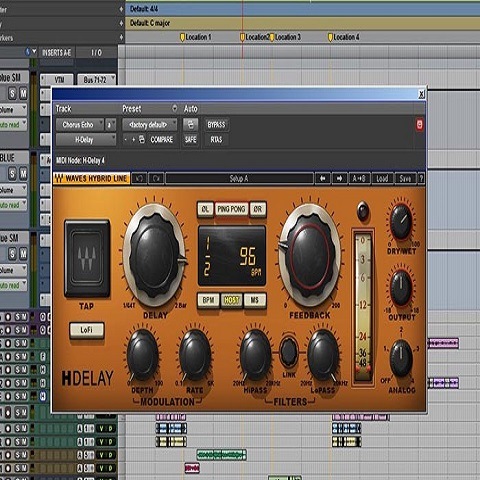The width and height of the screenshot is (480, 480).
Task: Click the Default: 4/4 meter entry
Action: click(144, 9)
